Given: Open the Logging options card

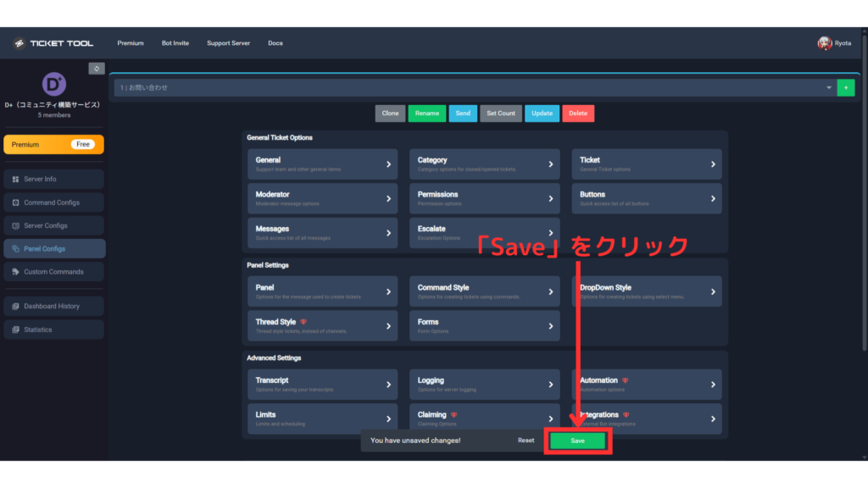Looking at the screenshot, I should click(x=484, y=385).
